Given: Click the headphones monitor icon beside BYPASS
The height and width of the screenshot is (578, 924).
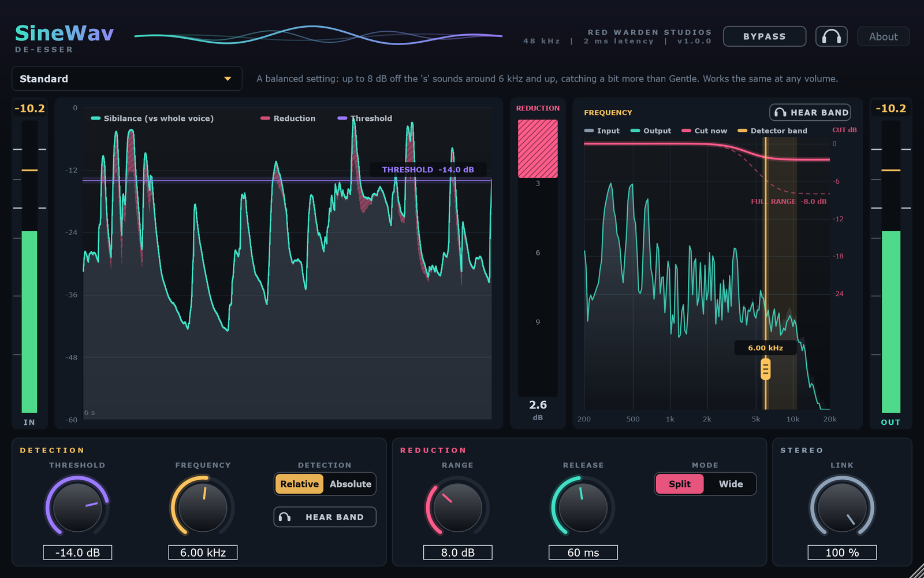Looking at the screenshot, I should [831, 36].
